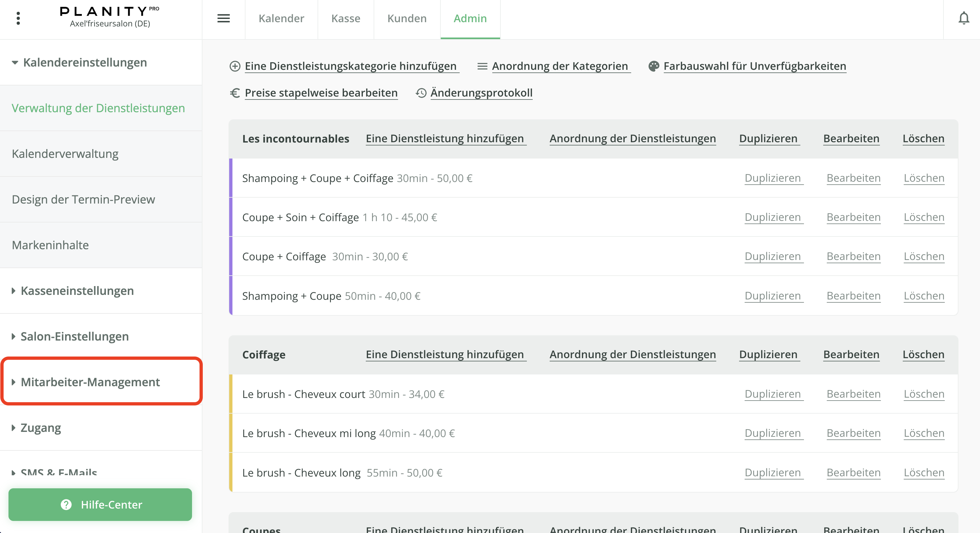Open the Hilfe-Center
The image size is (980, 533).
(100, 504)
